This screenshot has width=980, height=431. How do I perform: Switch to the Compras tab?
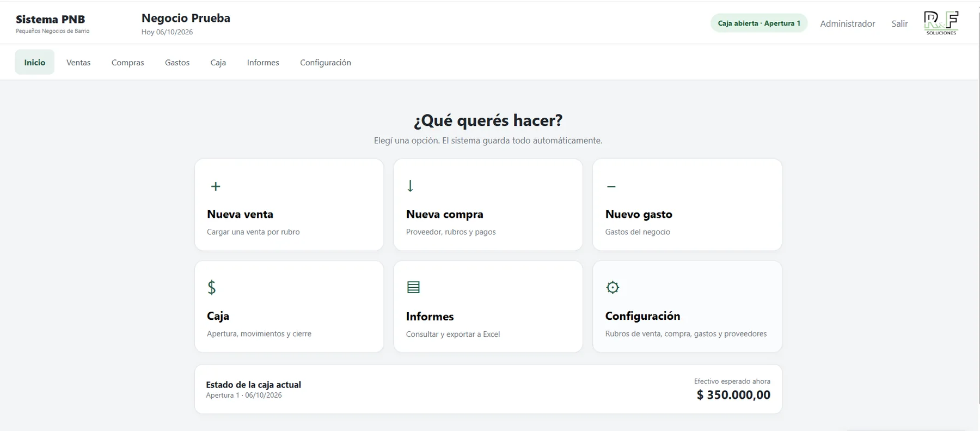128,62
